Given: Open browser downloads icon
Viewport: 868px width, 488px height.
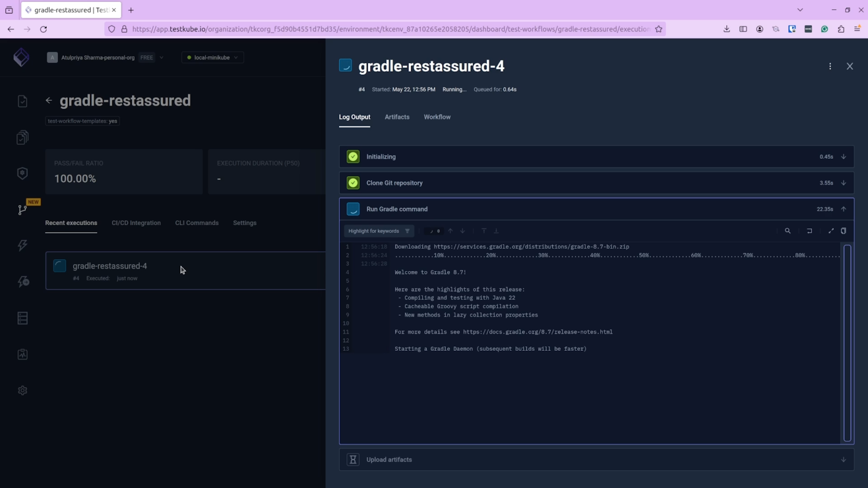Looking at the screenshot, I should (x=726, y=29).
